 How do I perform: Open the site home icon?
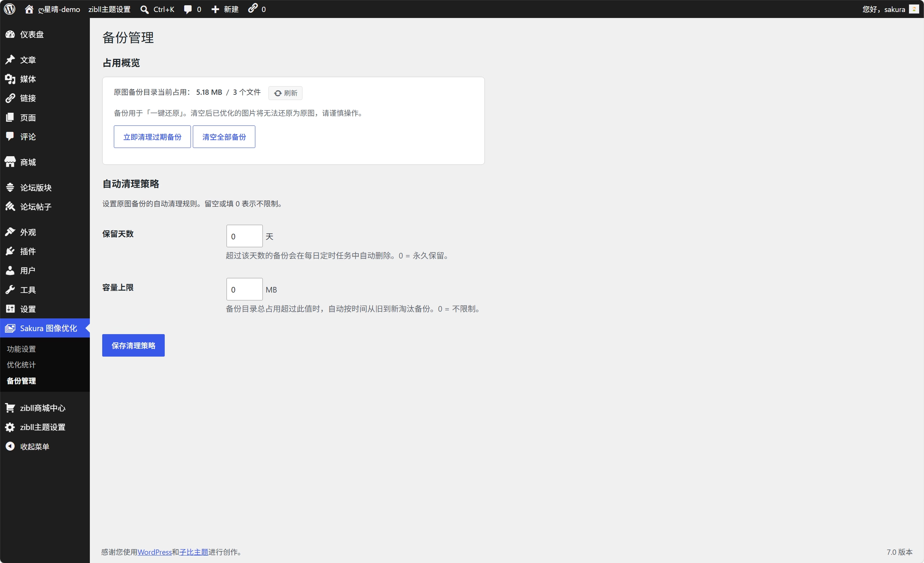pos(29,9)
